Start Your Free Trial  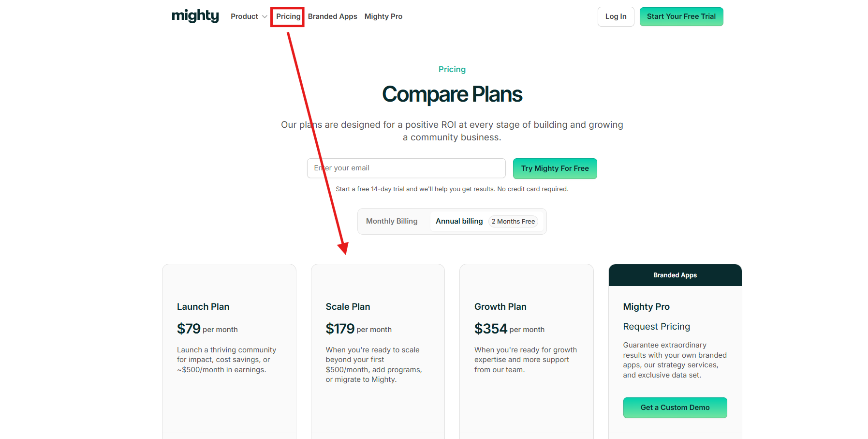(681, 16)
